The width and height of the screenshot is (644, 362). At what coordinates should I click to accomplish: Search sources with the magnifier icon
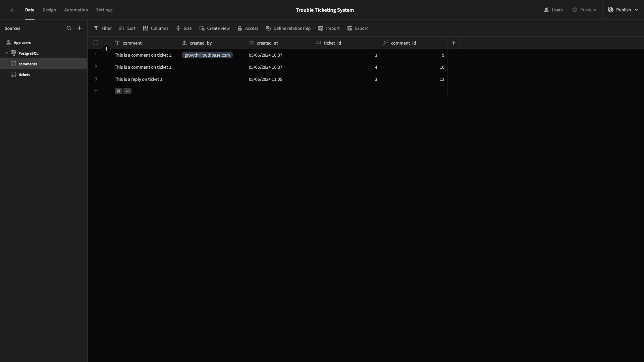(x=69, y=28)
